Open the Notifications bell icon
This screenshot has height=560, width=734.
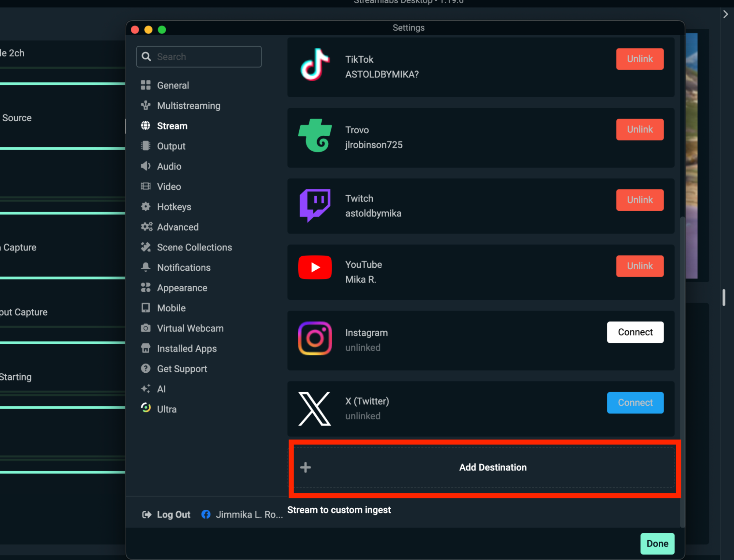(146, 267)
